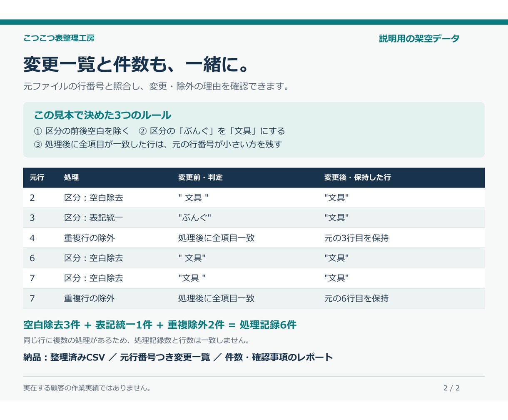The height and width of the screenshot is (420, 508).
Task: Click the 元行 column header
Action: 37,177
